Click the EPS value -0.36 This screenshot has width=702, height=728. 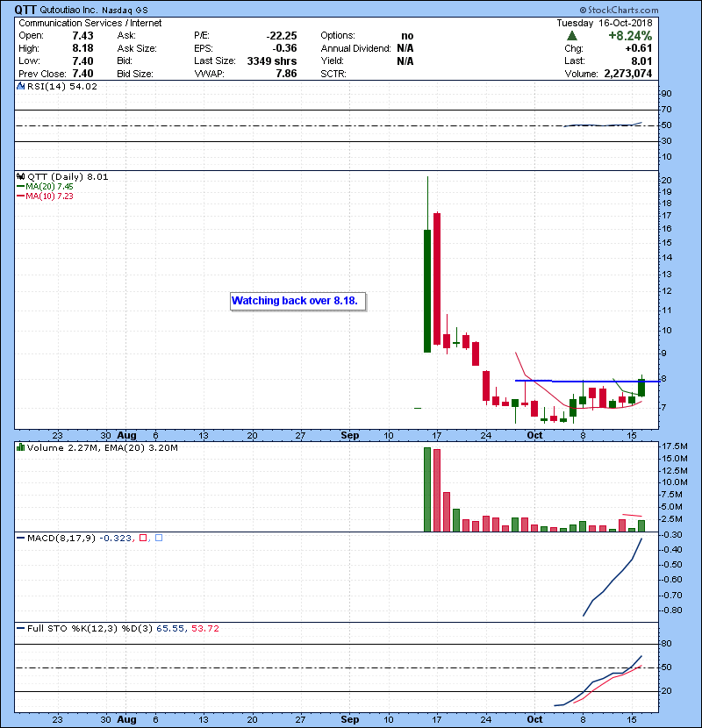(284, 48)
